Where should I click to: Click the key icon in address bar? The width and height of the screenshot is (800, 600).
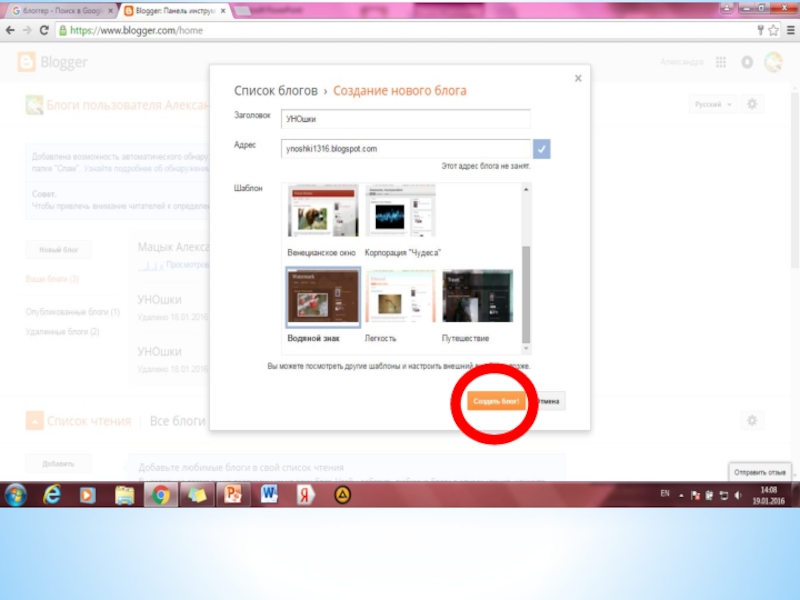pyautogui.click(x=760, y=30)
